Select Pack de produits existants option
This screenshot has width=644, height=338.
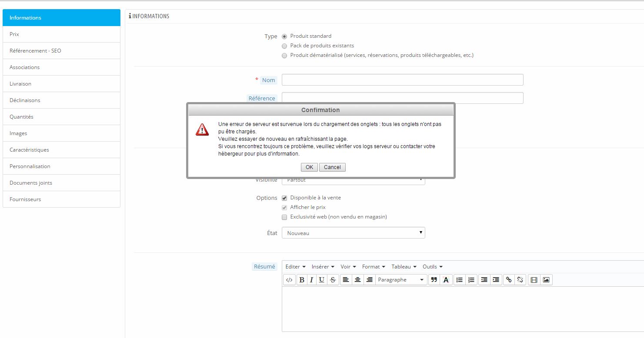[284, 46]
